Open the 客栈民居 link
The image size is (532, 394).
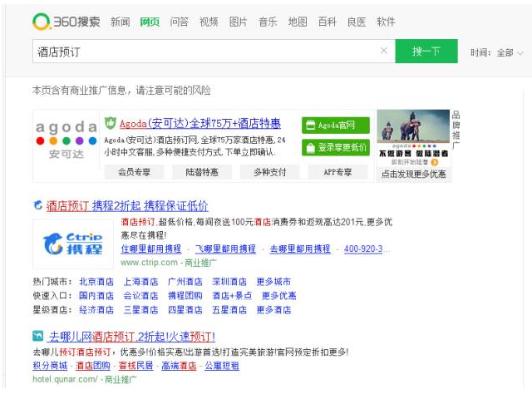pyautogui.click(x=136, y=366)
